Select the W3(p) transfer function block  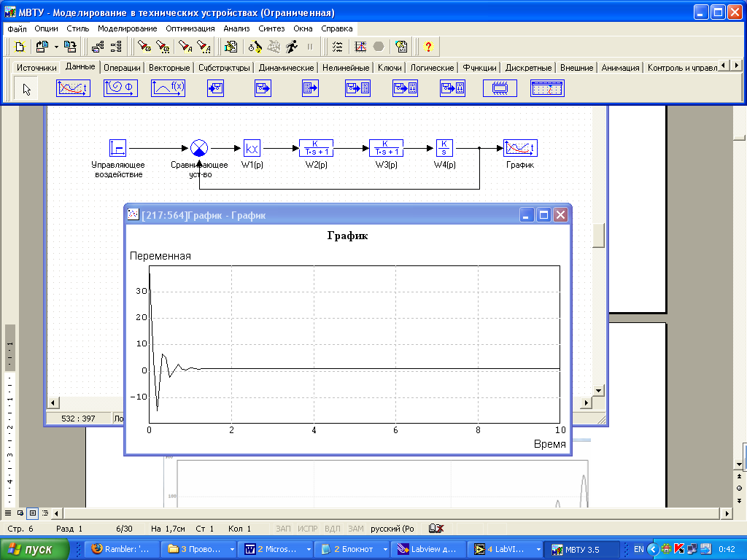click(x=387, y=148)
